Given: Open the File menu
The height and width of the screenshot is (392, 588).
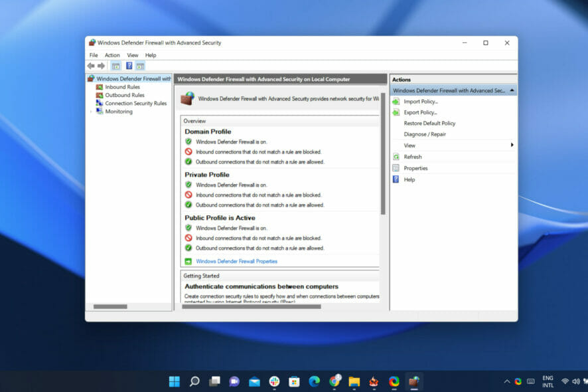Looking at the screenshot, I should point(94,55).
